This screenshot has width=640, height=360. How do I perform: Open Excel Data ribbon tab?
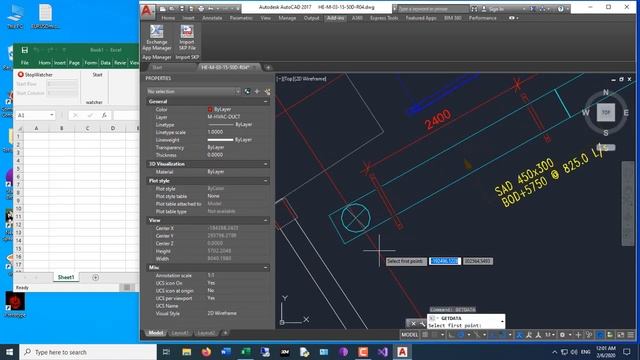(x=105, y=62)
